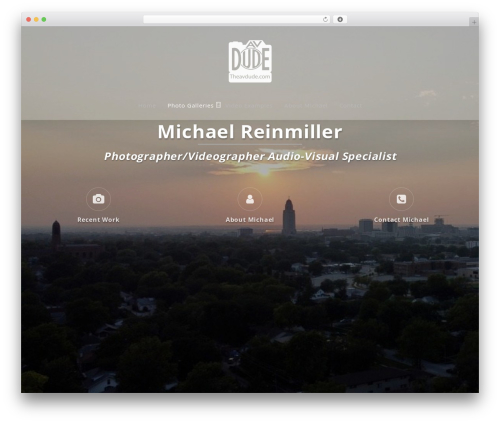Expand the Photo Galleries submenu indicator

pos(218,105)
